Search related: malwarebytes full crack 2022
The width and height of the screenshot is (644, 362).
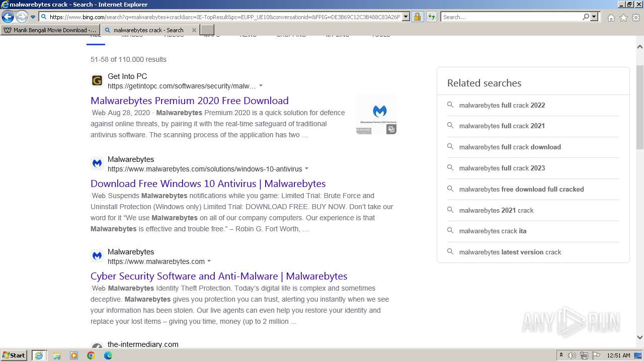point(502,105)
